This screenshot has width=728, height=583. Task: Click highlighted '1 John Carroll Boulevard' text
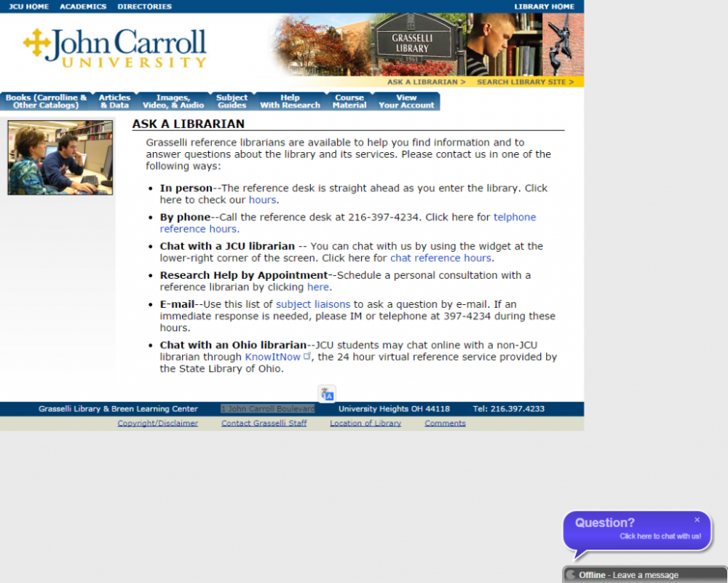[x=267, y=408]
